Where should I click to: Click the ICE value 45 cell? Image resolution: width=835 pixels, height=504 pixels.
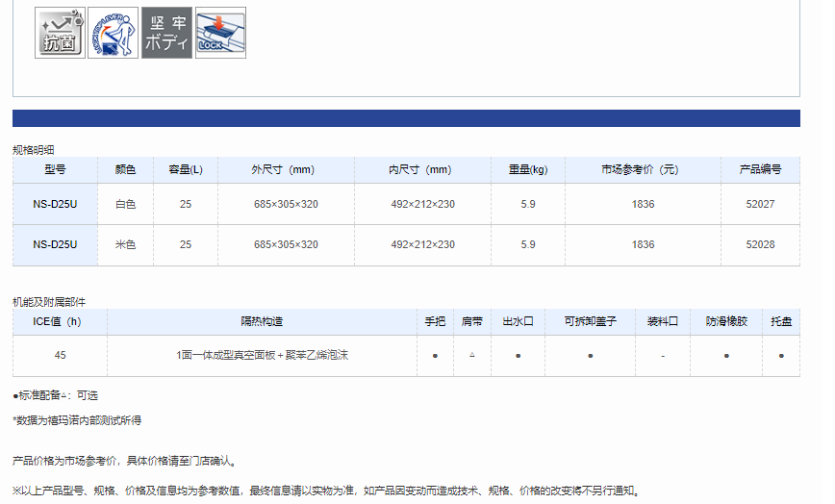click(x=61, y=356)
